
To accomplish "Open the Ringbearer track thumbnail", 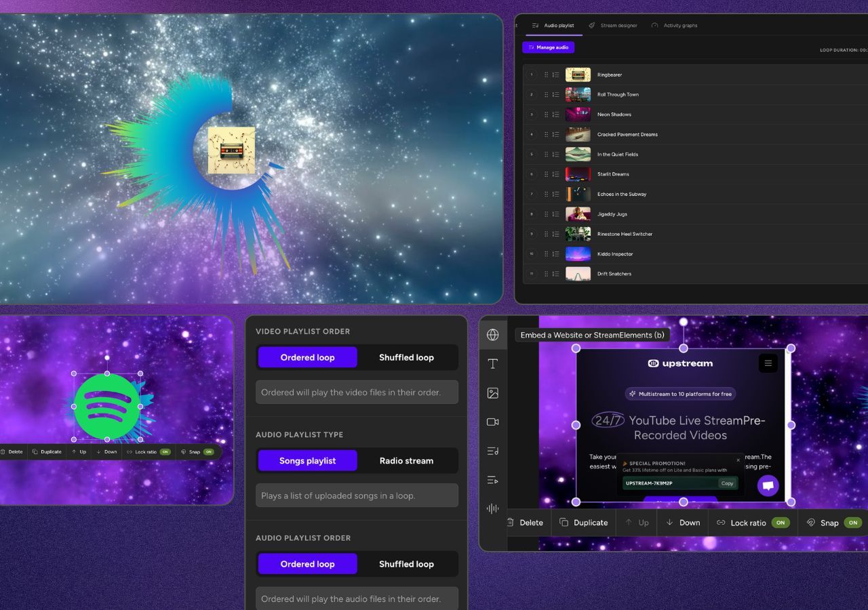I will point(578,75).
